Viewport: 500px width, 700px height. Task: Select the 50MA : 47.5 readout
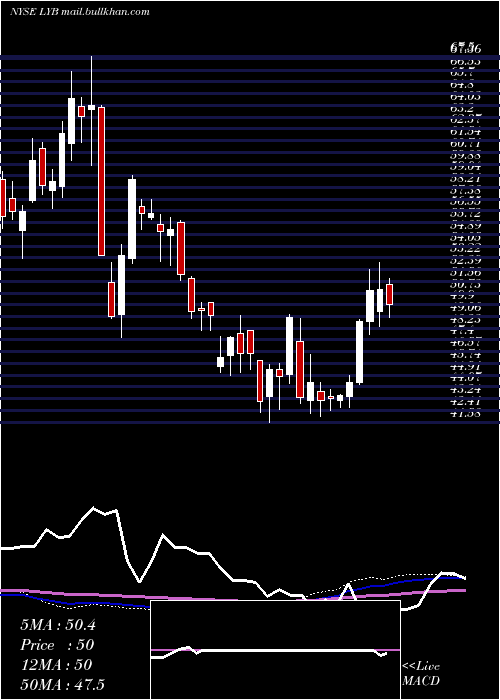click(62, 684)
